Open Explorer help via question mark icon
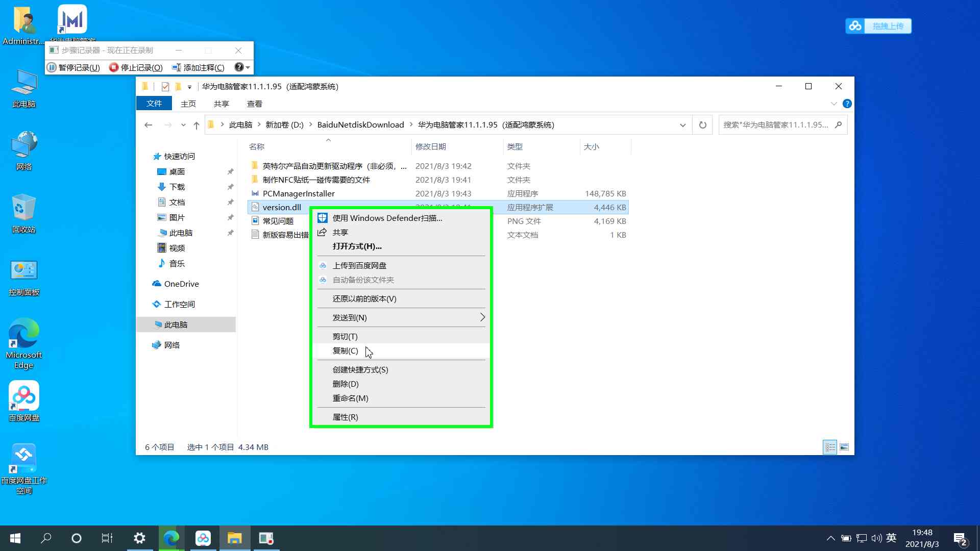Image resolution: width=980 pixels, height=551 pixels. pos(847,103)
